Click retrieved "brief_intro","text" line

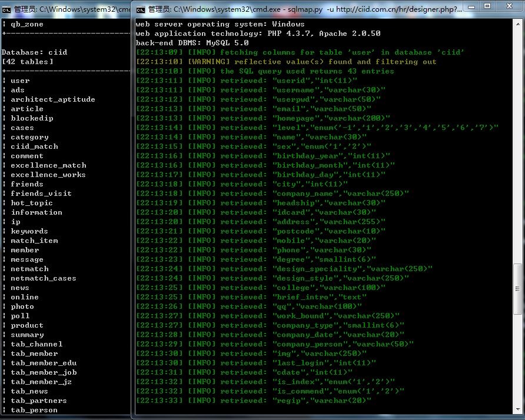251,297
